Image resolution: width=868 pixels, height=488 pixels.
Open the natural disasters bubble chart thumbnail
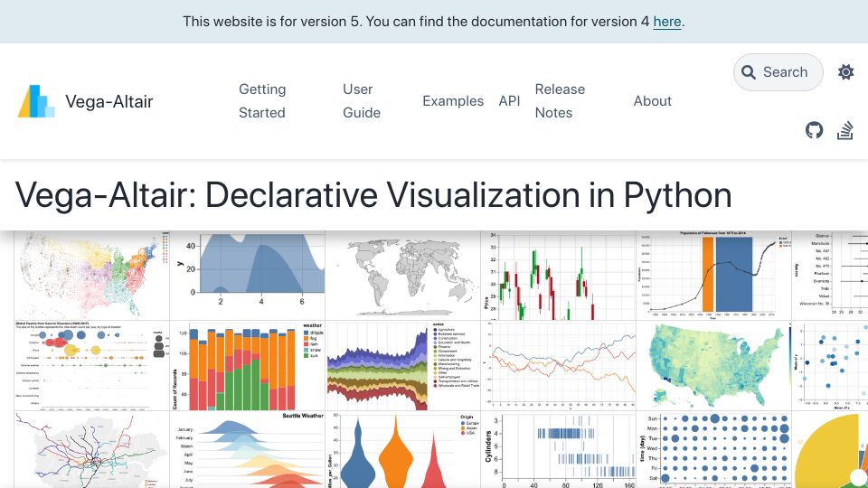pos(92,365)
